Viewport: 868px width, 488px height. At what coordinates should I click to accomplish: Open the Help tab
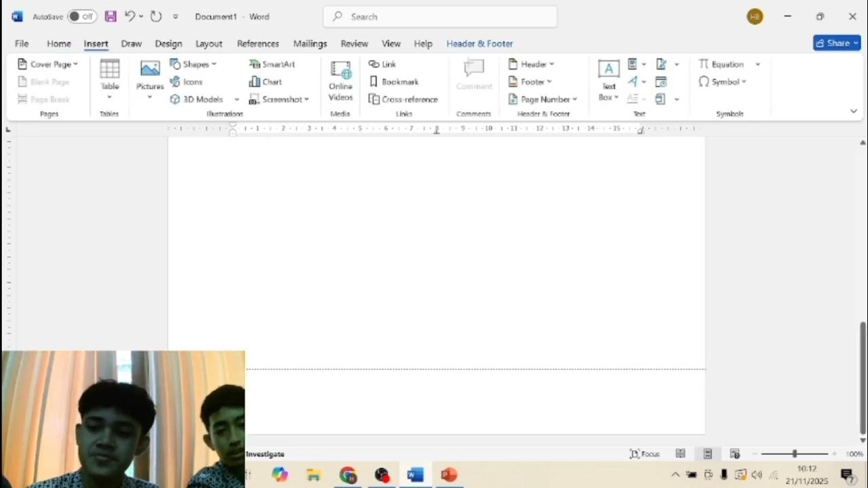(423, 43)
